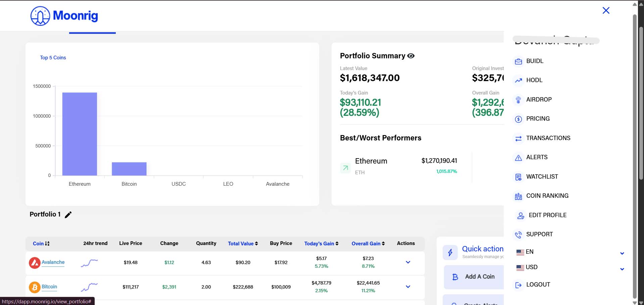
Task: View Avalanche 24hr trend sparkline
Action: pyautogui.click(x=89, y=263)
